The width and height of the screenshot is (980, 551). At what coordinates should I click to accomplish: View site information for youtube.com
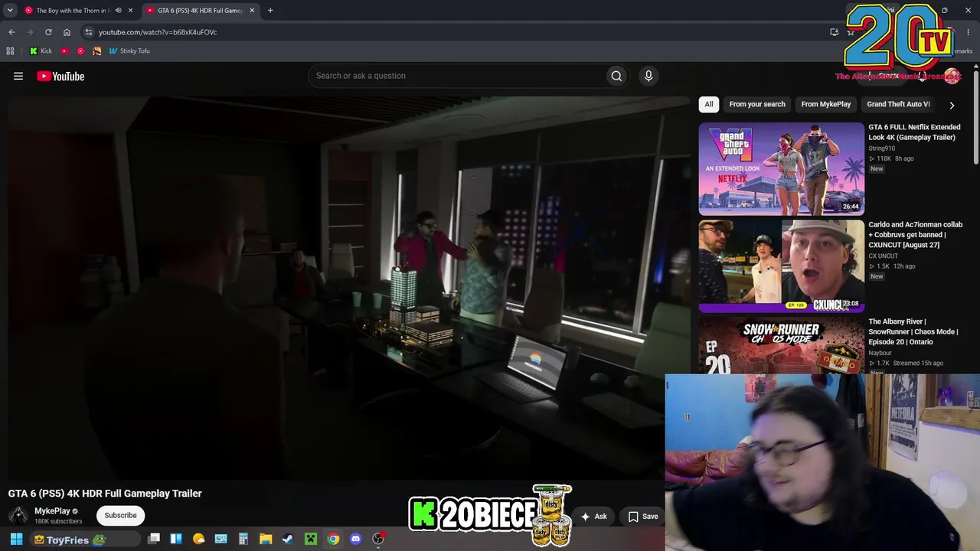(x=89, y=32)
